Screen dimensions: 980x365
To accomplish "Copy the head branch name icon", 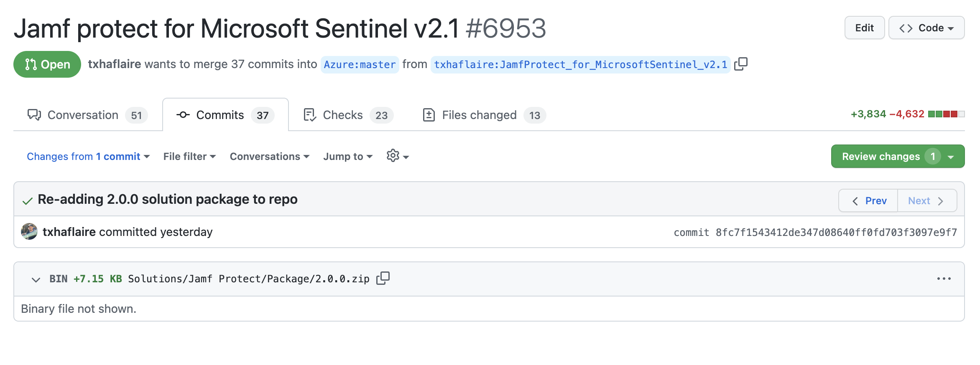I will coord(741,64).
